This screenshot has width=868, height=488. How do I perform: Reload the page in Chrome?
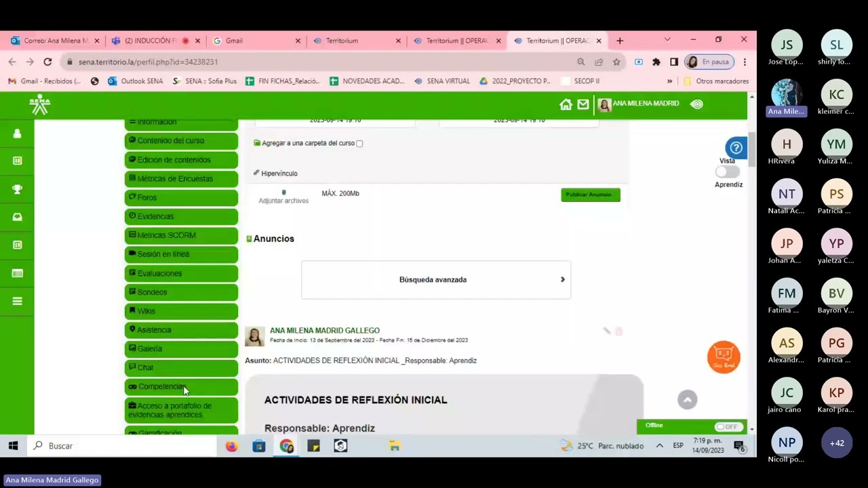(x=47, y=62)
